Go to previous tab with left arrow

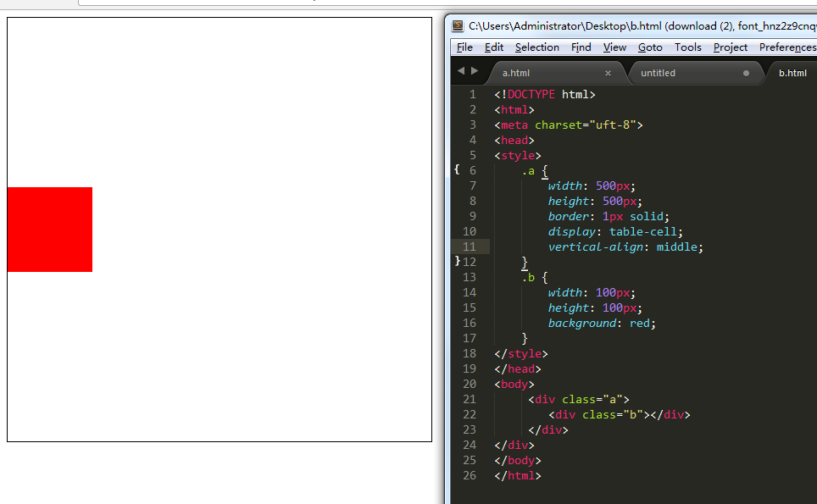tap(460, 71)
